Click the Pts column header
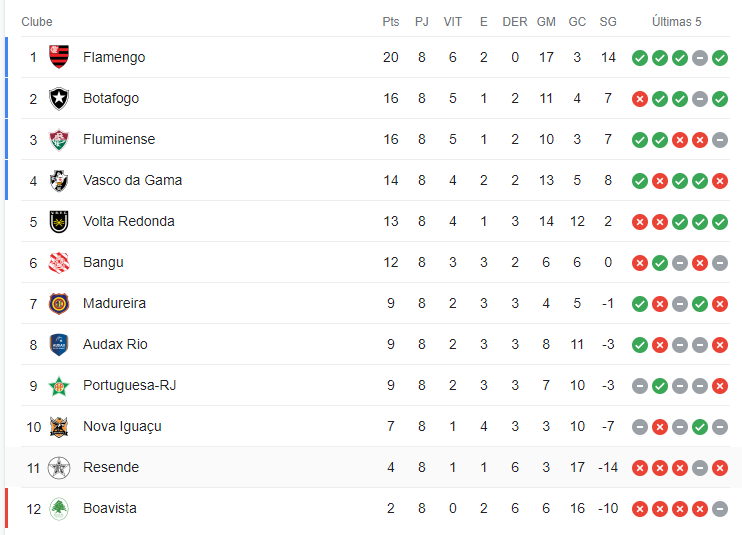Image resolution: width=742 pixels, height=535 pixels. 391,22
